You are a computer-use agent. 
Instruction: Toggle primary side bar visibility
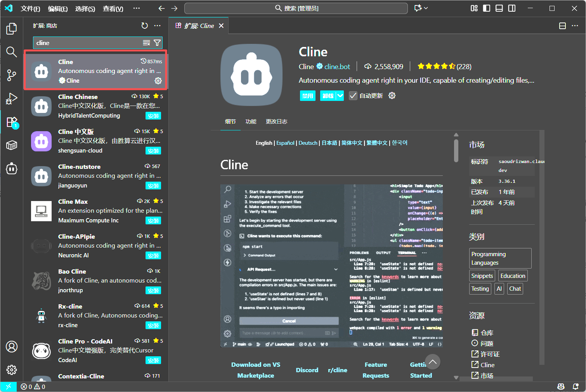(x=487, y=8)
